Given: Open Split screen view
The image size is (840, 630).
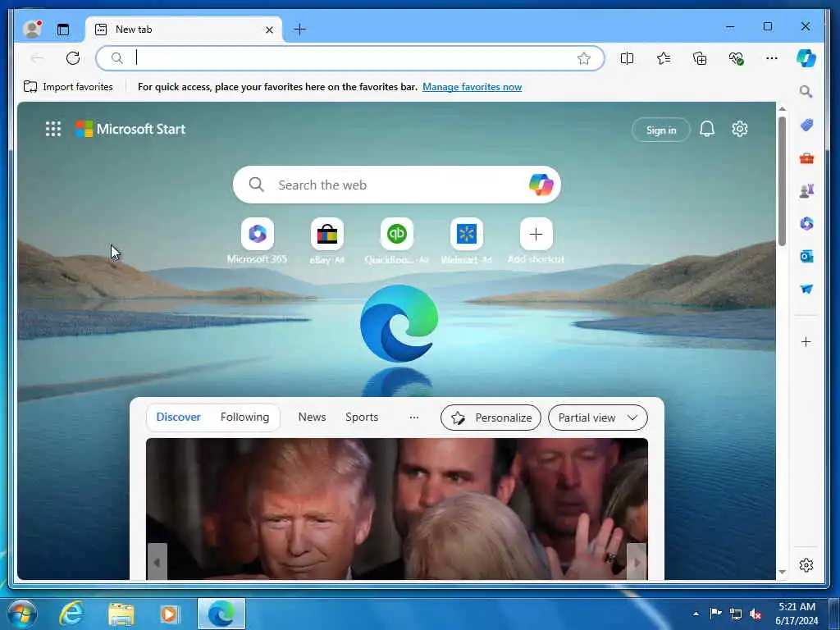Looking at the screenshot, I should tap(627, 58).
